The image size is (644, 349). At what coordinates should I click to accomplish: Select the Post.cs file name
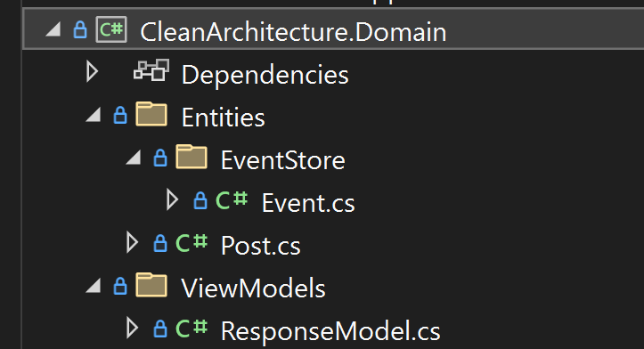pos(261,246)
